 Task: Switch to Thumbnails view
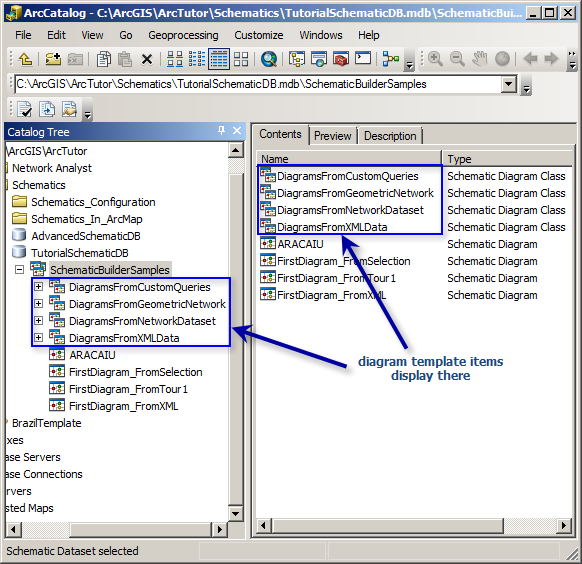coord(241,59)
